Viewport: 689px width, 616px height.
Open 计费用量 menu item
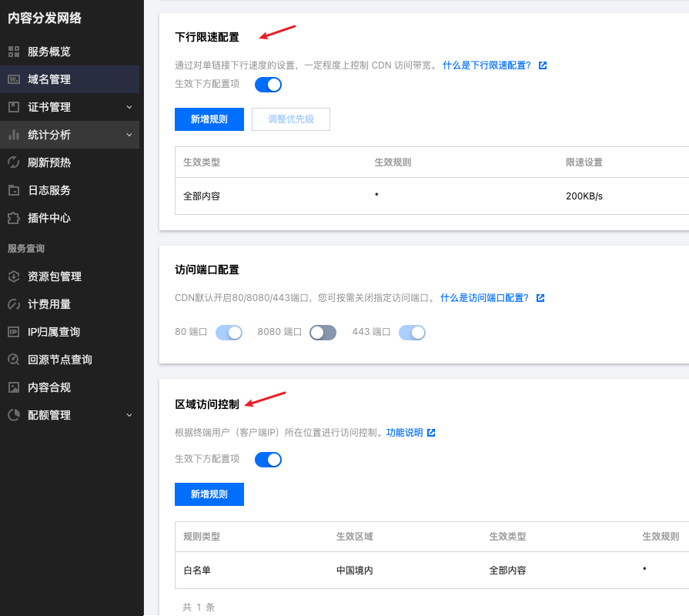pos(69,304)
